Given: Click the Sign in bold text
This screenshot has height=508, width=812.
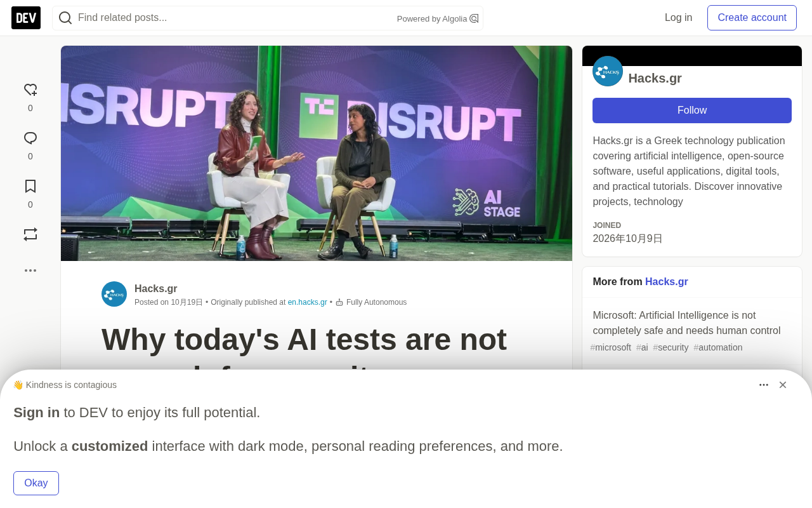Looking at the screenshot, I should point(37,413).
